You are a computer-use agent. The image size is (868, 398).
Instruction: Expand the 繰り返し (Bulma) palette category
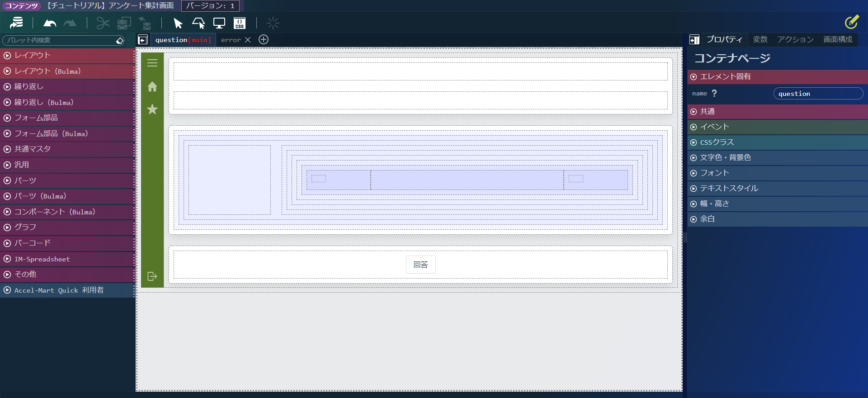pos(67,102)
